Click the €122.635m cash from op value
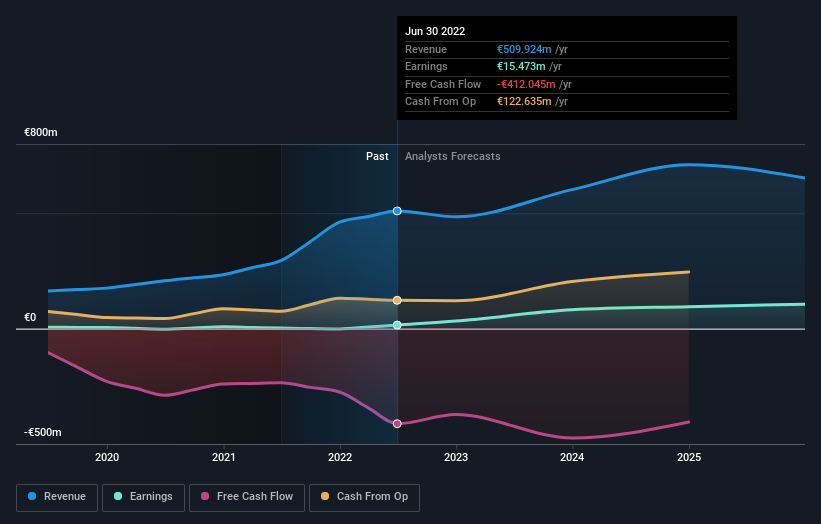The image size is (821, 524). pyautogui.click(x=524, y=102)
